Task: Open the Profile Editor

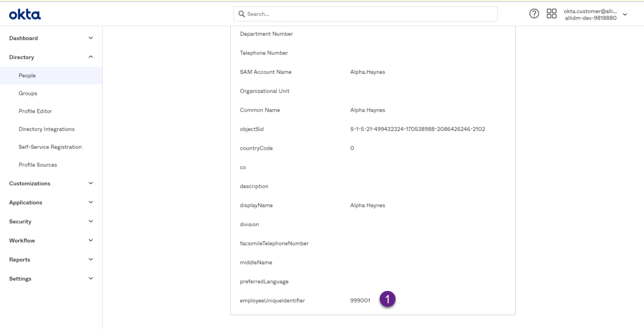Action: (x=35, y=111)
